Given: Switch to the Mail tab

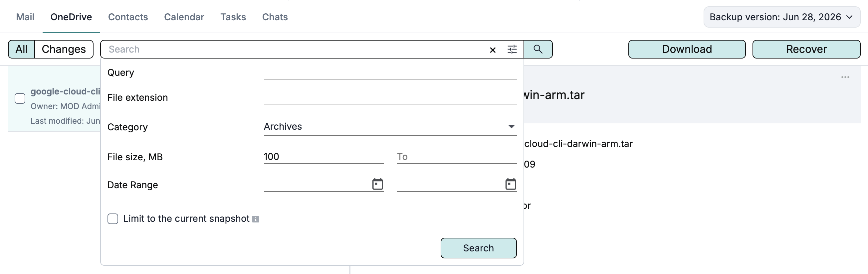Looking at the screenshot, I should click(x=25, y=17).
